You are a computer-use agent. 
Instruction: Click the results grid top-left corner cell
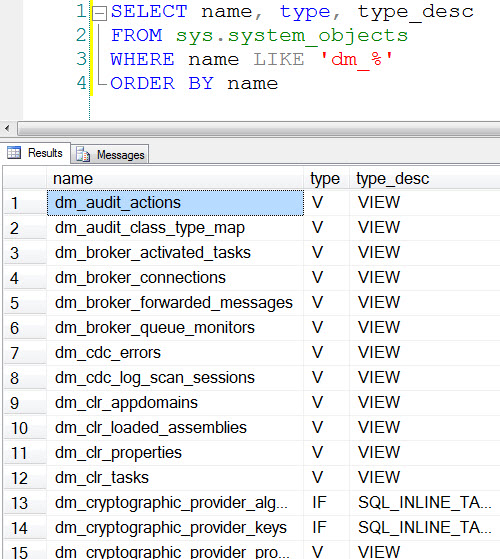pos(25,178)
